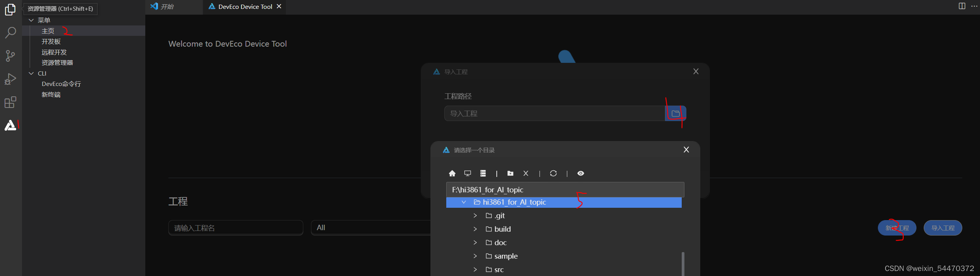Viewport: 980px width, 276px height.
Task: Click the 请输入工程名 search field
Action: click(x=236, y=228)
